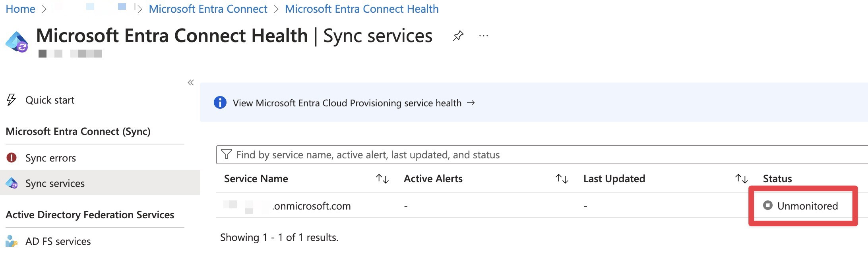Select Sync services menu item
868x254 pixels.
(55, 183)
